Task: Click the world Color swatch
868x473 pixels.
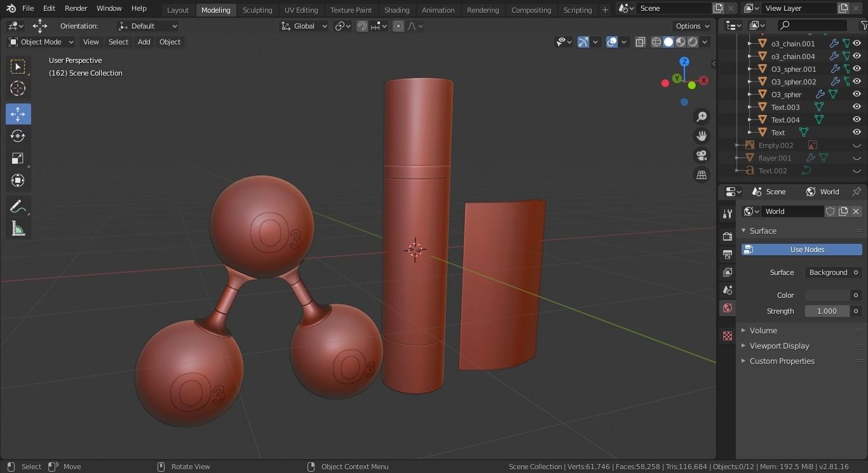Action: click(827, 295)
